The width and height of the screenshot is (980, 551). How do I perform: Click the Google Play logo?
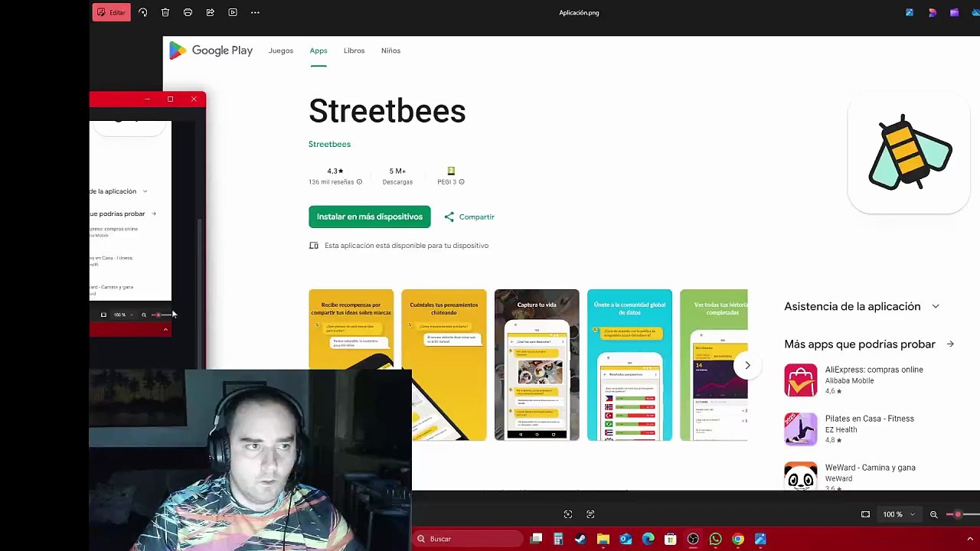(x=211, y=51)
